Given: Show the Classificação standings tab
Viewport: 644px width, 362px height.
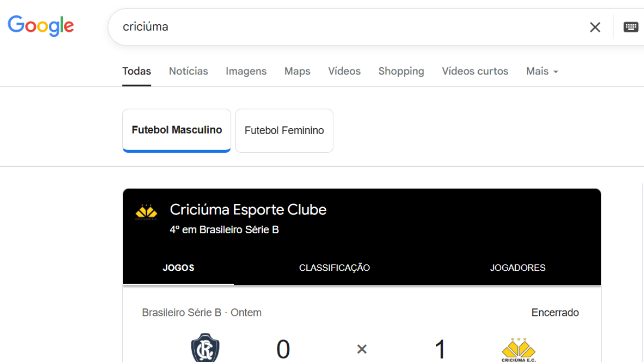Looking at the screenshot, I should tap(334, 268).
